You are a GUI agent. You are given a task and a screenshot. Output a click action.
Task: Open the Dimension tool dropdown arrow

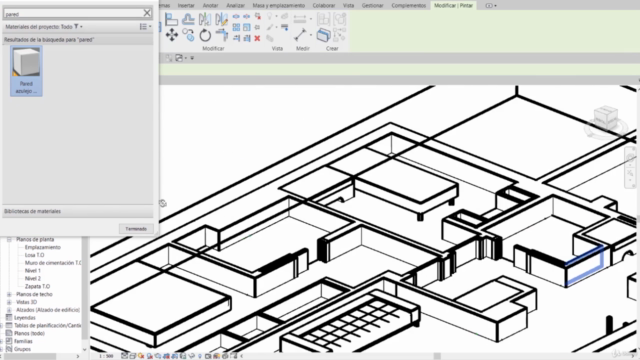[311, 19]
